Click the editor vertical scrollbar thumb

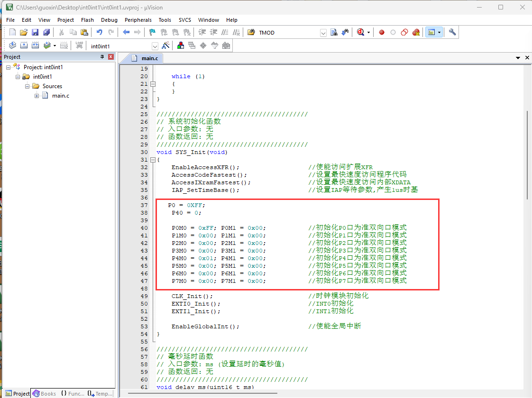[527, 155]
